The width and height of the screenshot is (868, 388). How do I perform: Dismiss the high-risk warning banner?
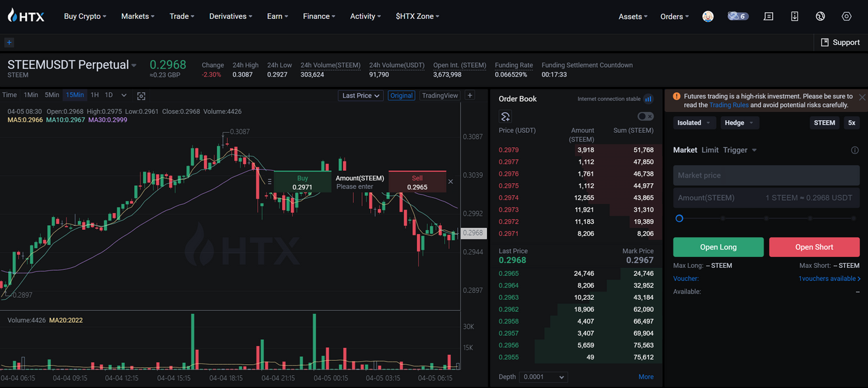click(x=862, y=97)
